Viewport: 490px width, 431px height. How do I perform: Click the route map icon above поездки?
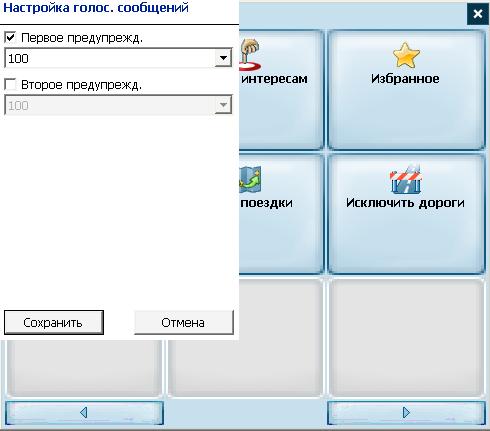click(x=250, y=180)
